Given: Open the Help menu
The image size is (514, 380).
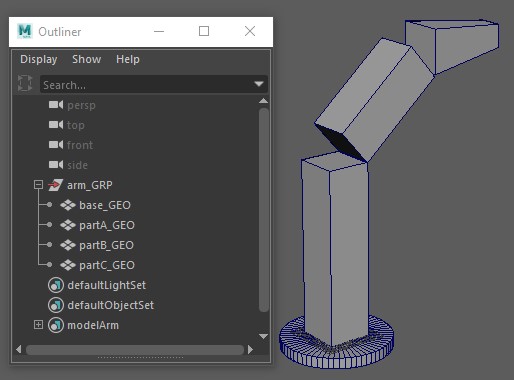Looking at the screenshot, I should 128,59.
